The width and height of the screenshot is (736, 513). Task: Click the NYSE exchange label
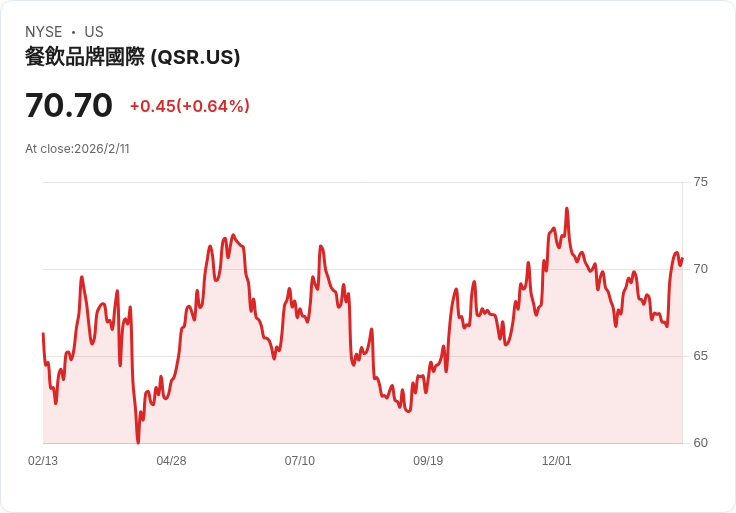[44, 32]
